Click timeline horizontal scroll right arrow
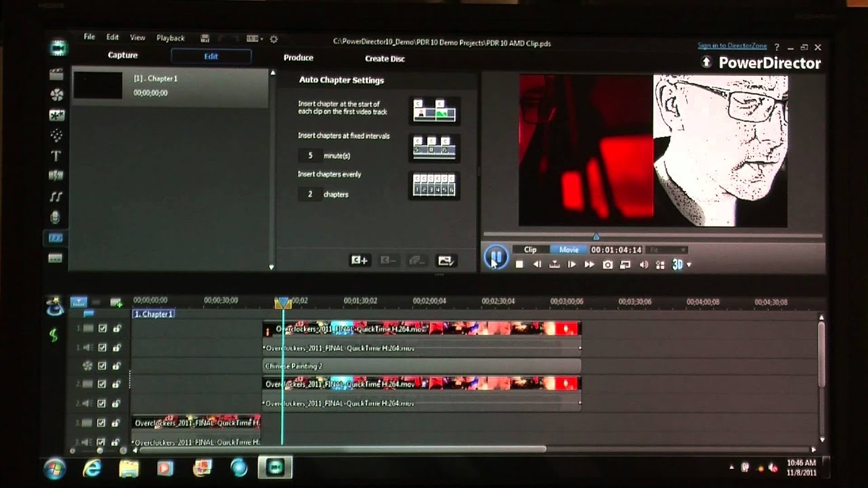 [x=814, y=449]
